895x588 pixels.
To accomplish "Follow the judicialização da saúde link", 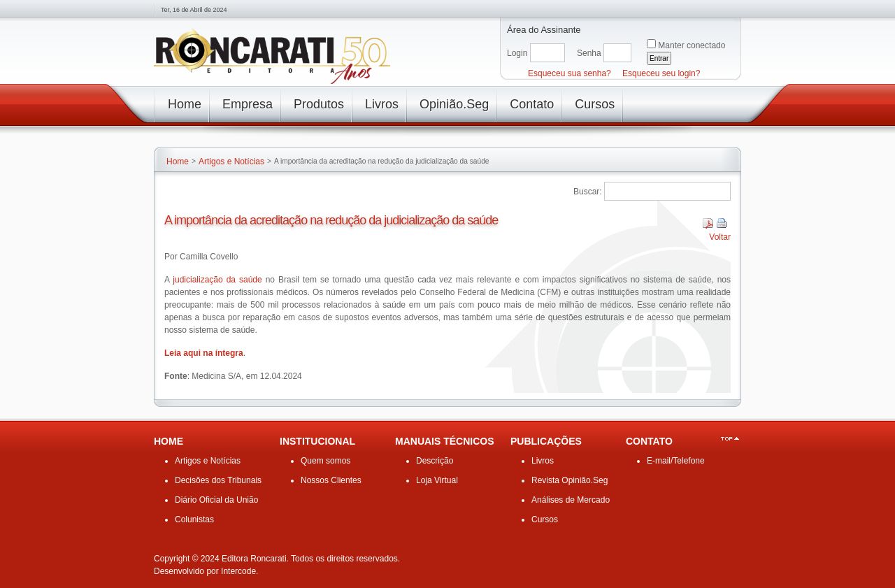I will tap(217, 280).
